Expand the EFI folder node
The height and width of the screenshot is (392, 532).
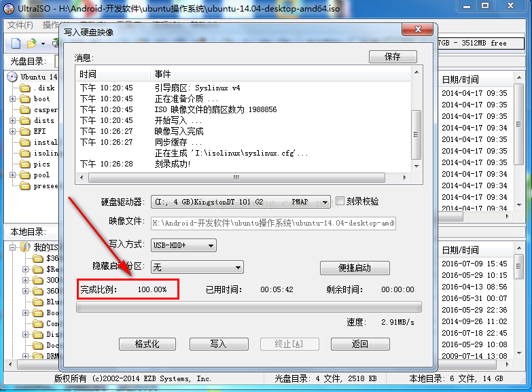[12, 131]
